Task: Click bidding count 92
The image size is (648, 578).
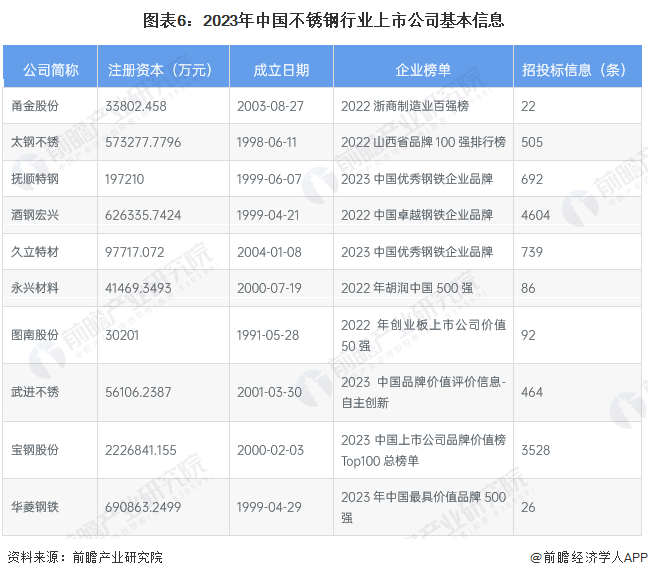Action: 528,335
